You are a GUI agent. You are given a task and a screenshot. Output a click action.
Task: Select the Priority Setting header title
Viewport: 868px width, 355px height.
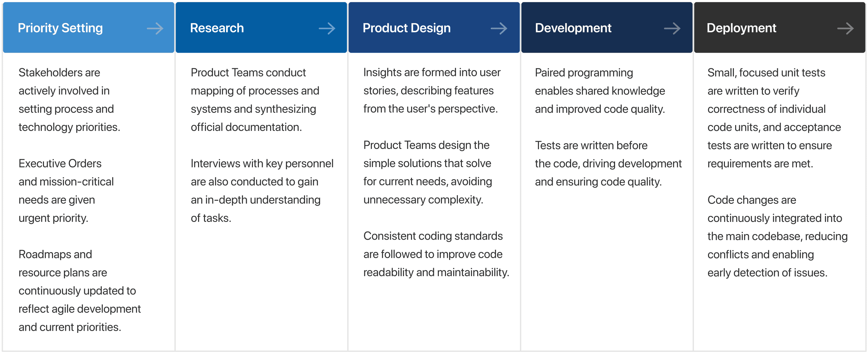[60, 28]
